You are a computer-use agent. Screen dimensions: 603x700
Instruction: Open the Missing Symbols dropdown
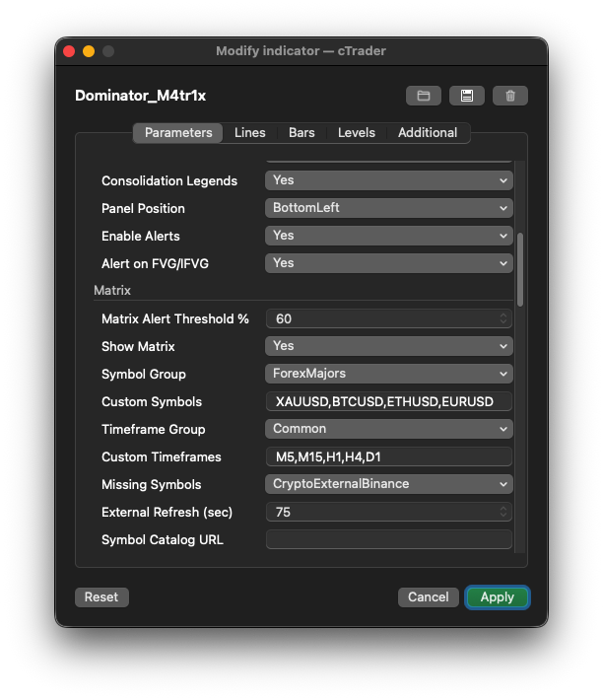pyautogui.click(x=389, y=484)
